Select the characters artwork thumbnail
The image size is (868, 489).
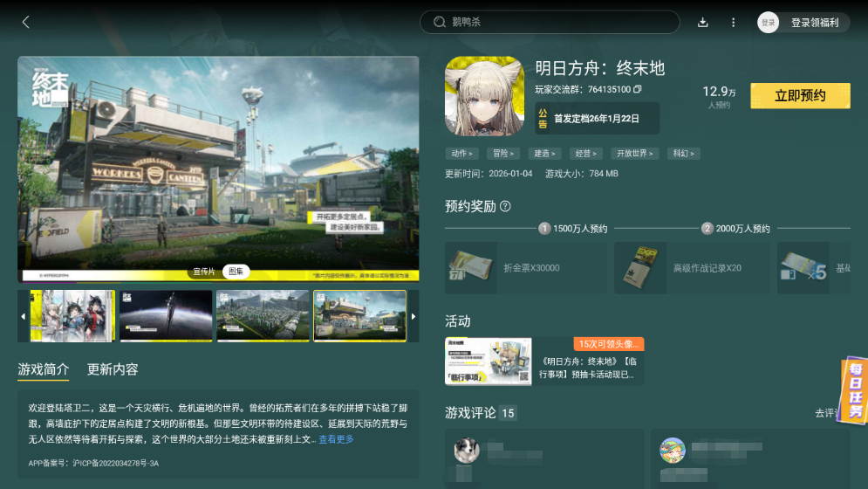coord(72,316)
